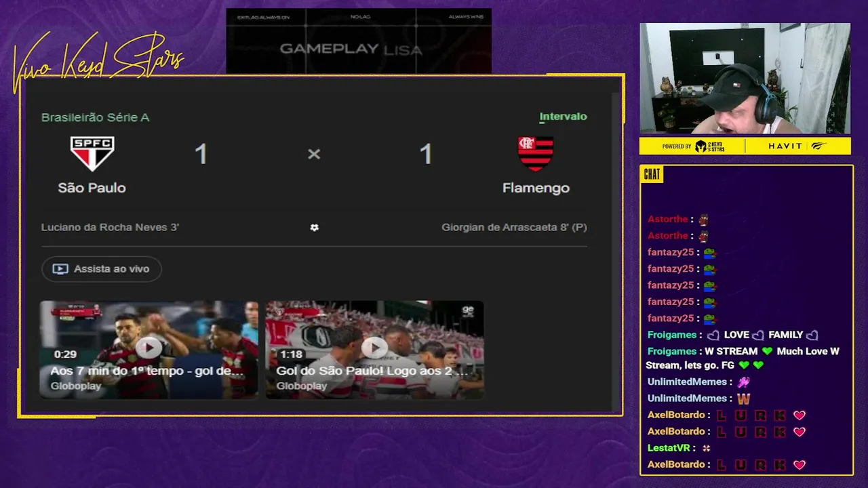This screenshot has width=868, height=488.
Task: Click the GAMEPLAY LISA banner
Action: point(359,41)
